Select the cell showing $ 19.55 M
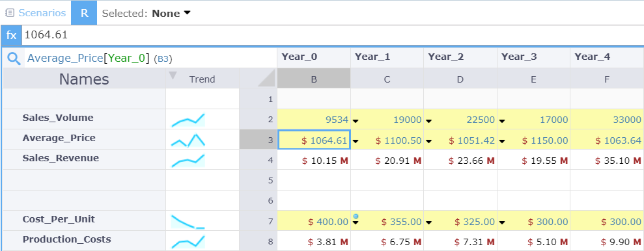644x251 pixels. coord(533,160)
